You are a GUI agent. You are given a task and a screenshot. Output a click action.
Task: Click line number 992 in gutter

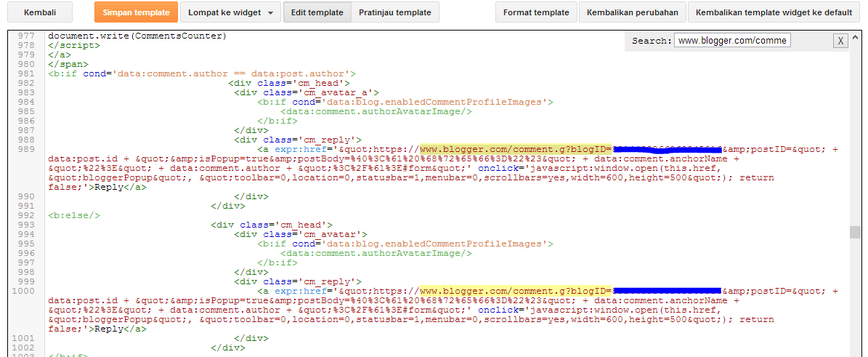[x=26, y=215]
